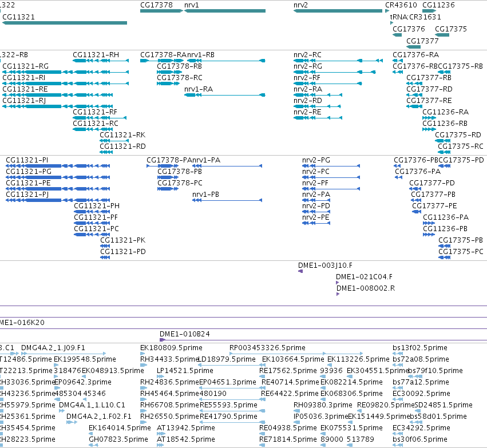Click protein CG17375-PC

tap(461, 252)
